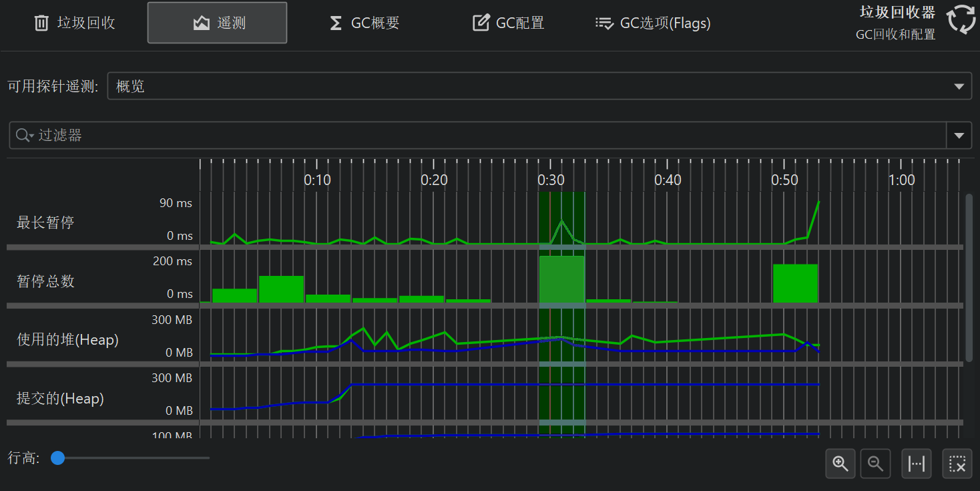Click the vertical scrollbar of the chart

(969, 277)
